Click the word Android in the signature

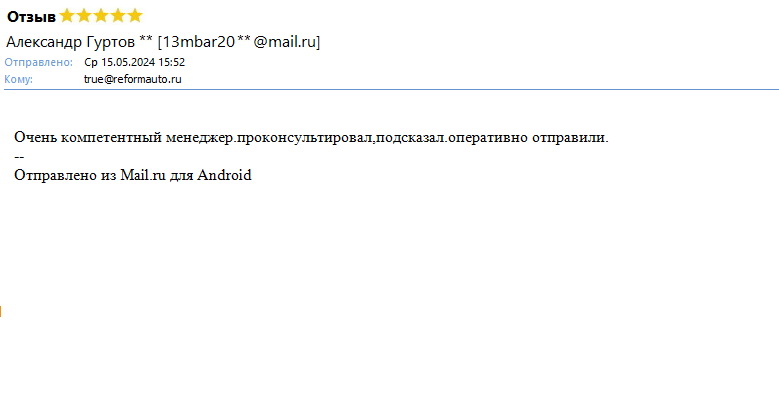coord(225,175)
